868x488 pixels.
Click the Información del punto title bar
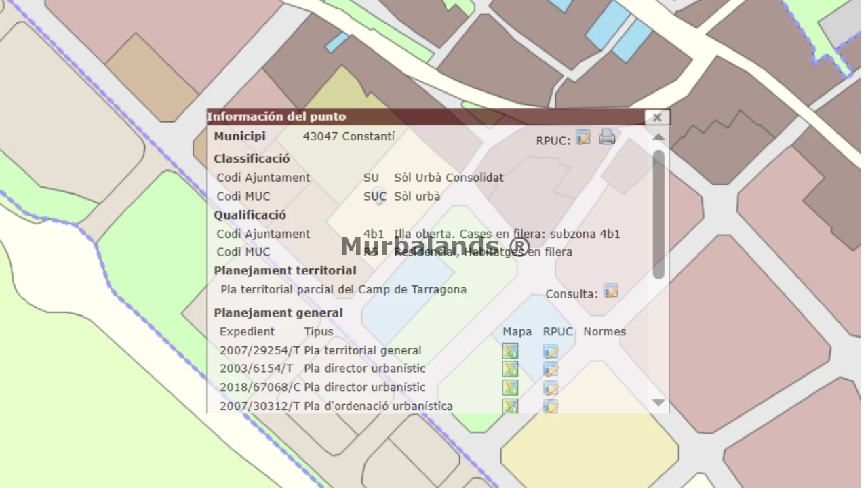click(x=420, y=117)
